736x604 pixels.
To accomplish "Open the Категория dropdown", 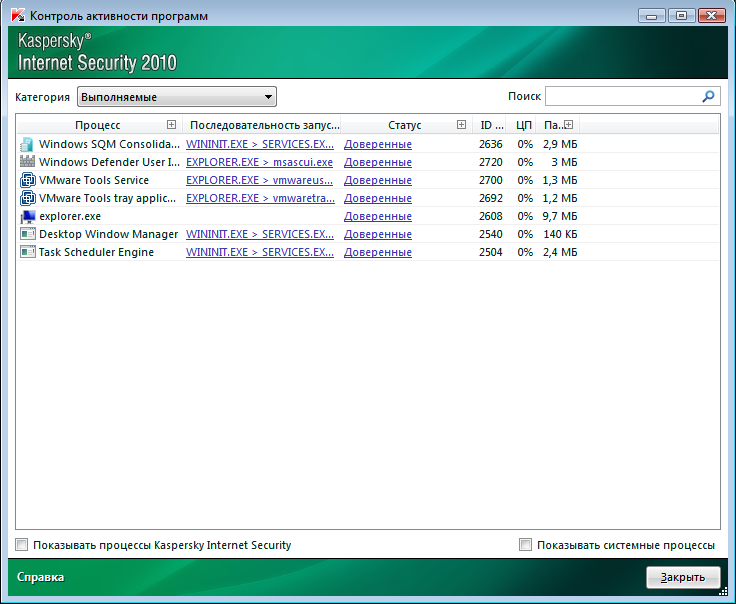I will pyautogui.click(x=177, y=97).
